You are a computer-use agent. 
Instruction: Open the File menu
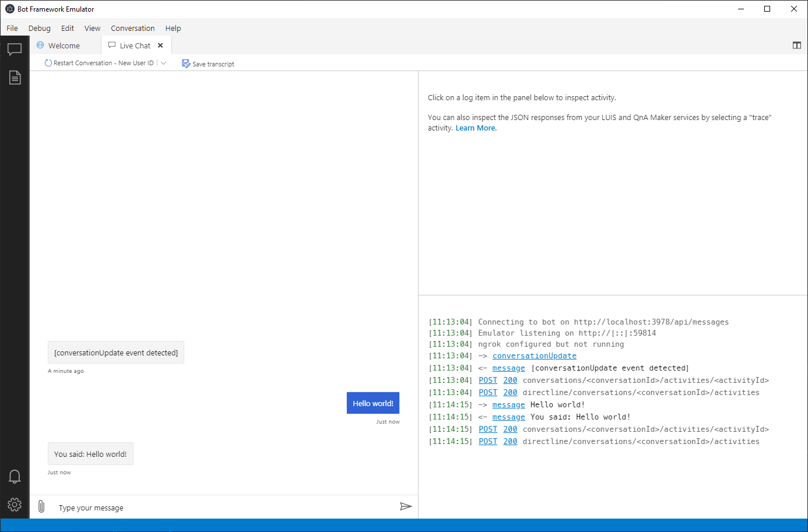[12, 28]
